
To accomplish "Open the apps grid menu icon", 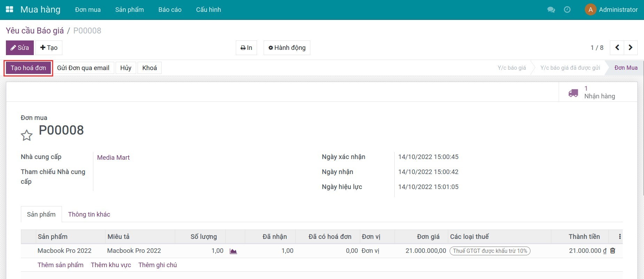I will (x=9, y=9).
